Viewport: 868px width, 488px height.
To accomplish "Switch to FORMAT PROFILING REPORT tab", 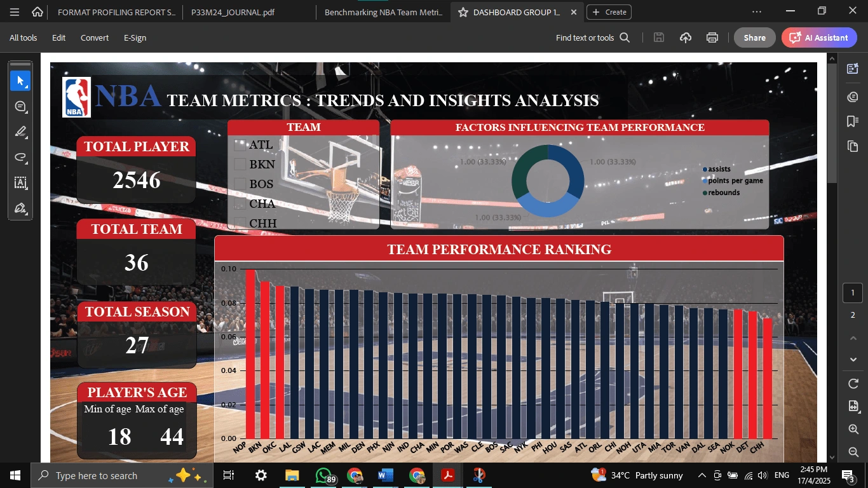I will click(x=116, y=12).
